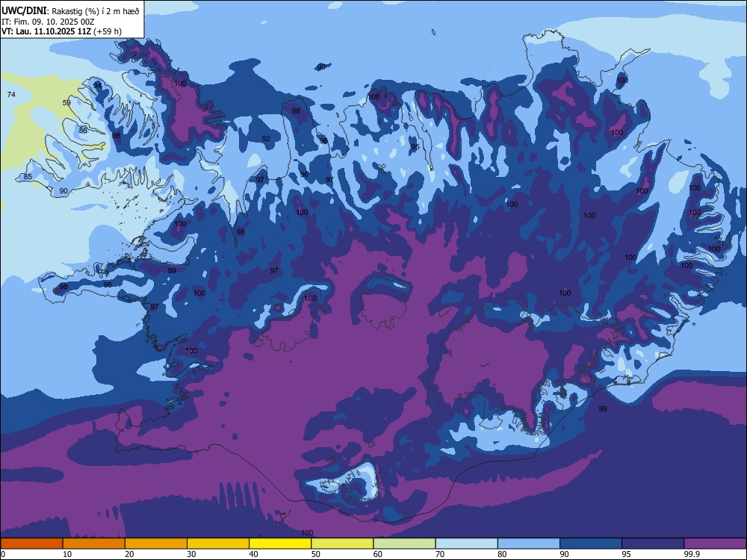Click the '96' humidity value on map
Viewport: 747px width, 560px height.
(x=304, y=174)
